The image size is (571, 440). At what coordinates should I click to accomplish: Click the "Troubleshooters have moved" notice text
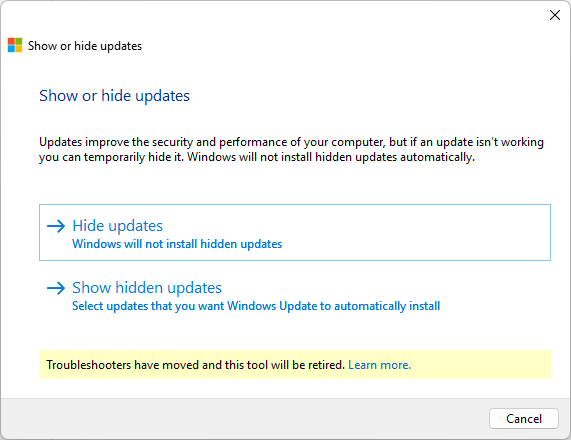point(196,365)
